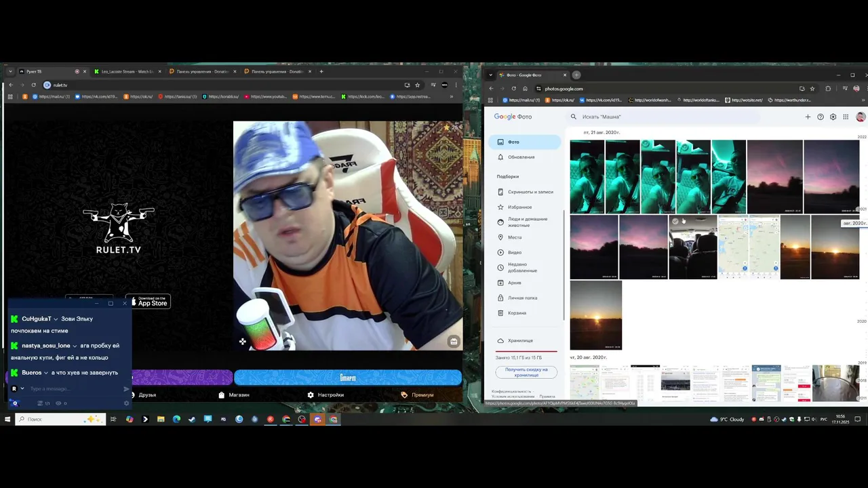Click the home icon in the Photos browser
Image resolution: width=868 pixels, height=488 pixels.
coord(524,88)
